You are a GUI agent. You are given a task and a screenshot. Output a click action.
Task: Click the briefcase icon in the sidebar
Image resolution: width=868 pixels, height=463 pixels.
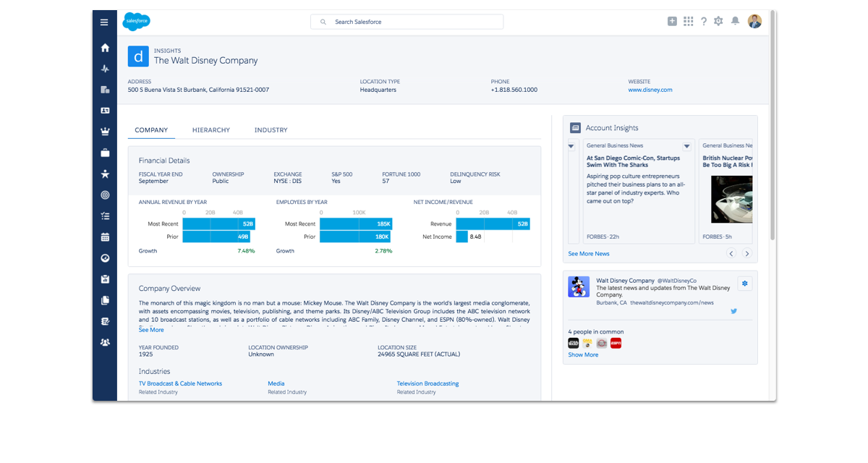[105, 153]
